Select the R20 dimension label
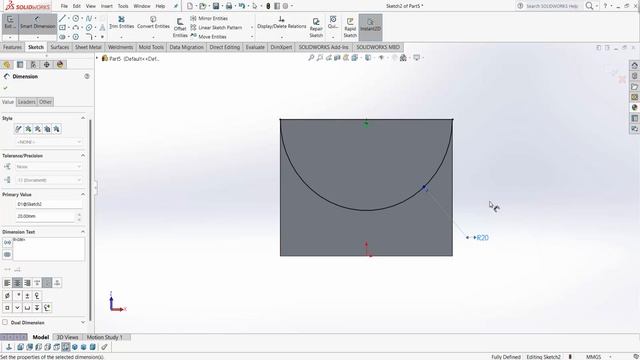 (x=482, y=238)
